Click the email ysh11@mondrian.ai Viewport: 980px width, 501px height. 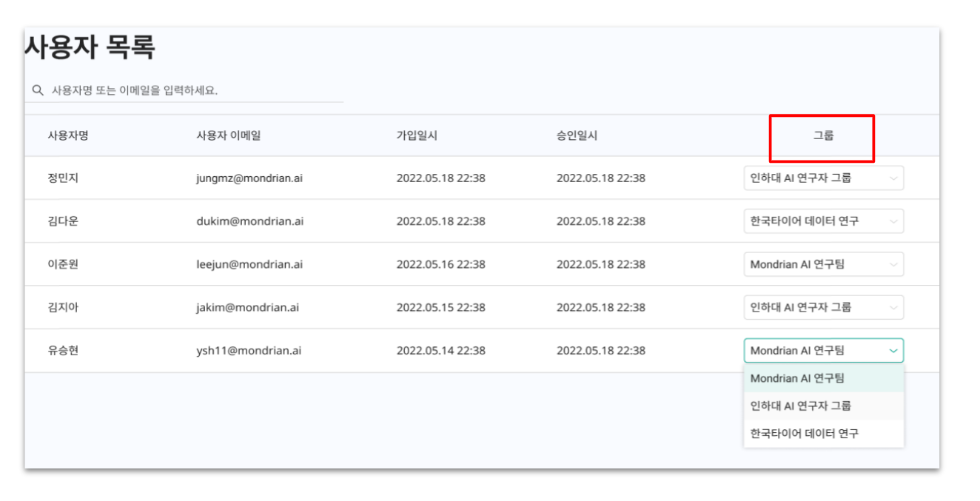244,351
